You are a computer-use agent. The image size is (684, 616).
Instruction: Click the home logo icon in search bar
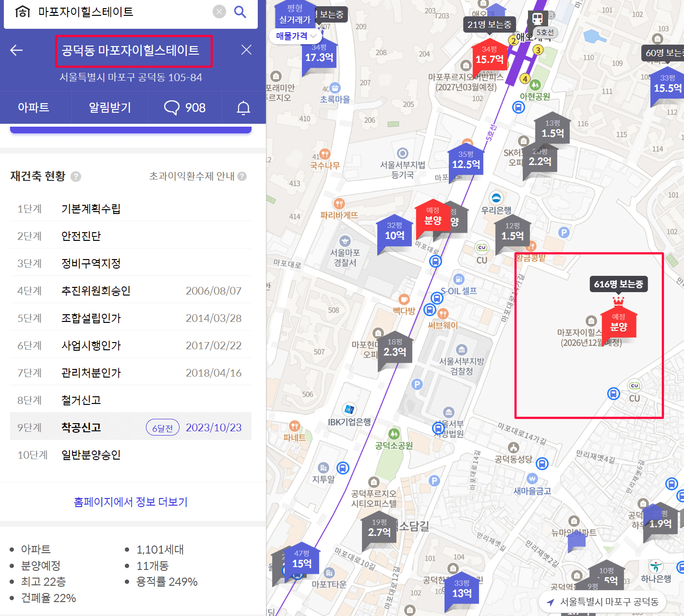pyautogui.click(x=23, y=12)
